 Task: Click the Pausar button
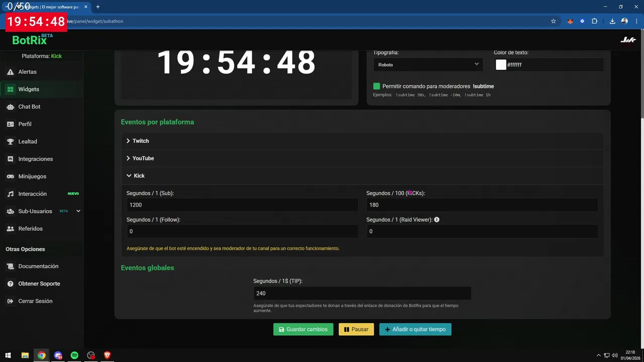pyautogui.click(x=356, y=329)
